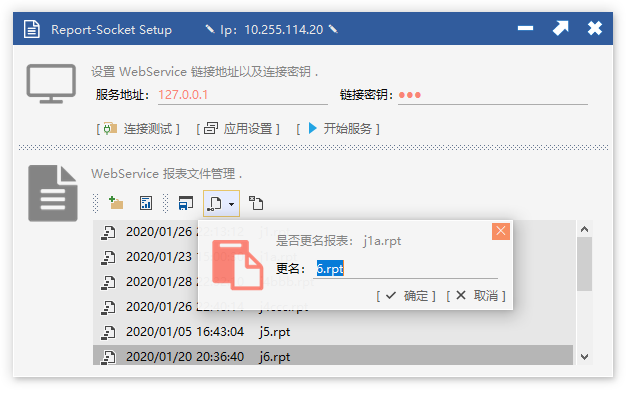Viewport: 633px width, 396px height.
Task: Click the add folder toolbar icon
Action: [x=116, y=203]
